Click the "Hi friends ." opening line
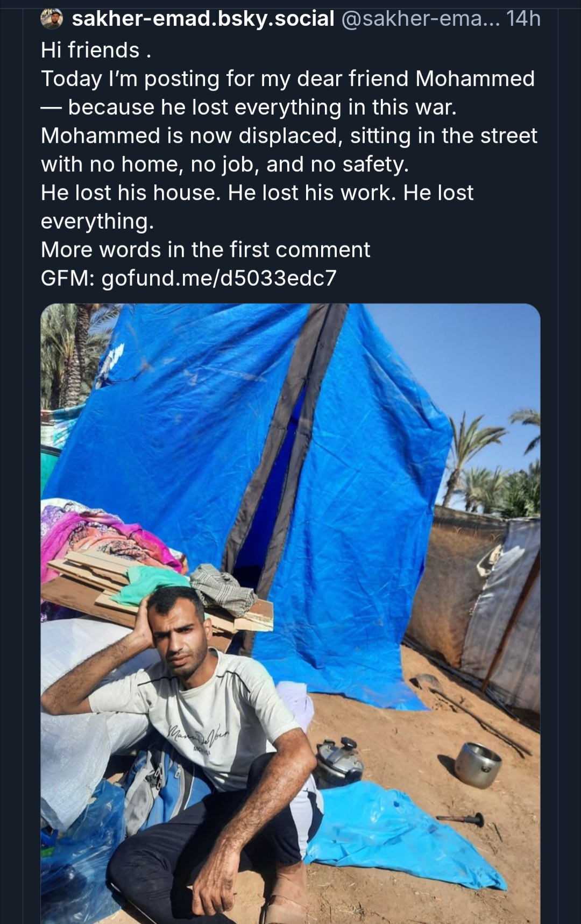 [96, 50]
